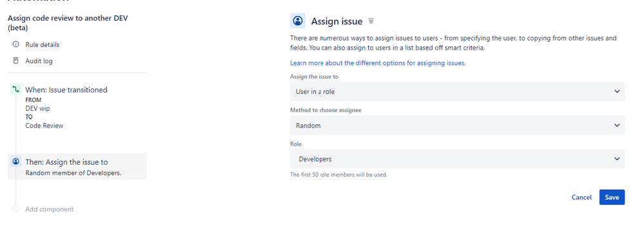Click the green Issue transitioned trigger icon

(15, 89)
